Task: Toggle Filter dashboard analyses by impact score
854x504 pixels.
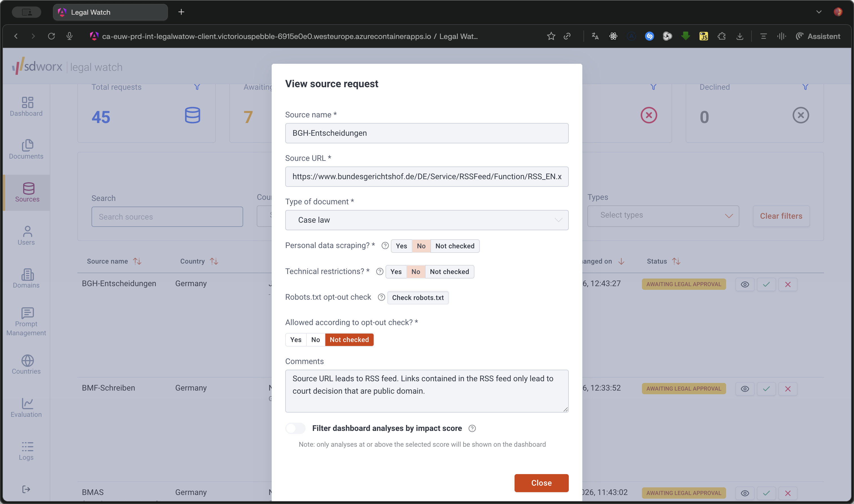Action: 295,428
